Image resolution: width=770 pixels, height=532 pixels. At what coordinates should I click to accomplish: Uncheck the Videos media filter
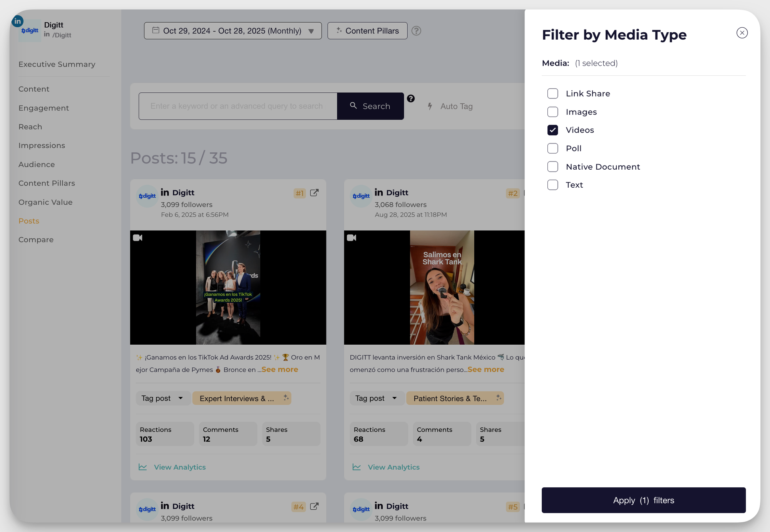tap(552, 130)
